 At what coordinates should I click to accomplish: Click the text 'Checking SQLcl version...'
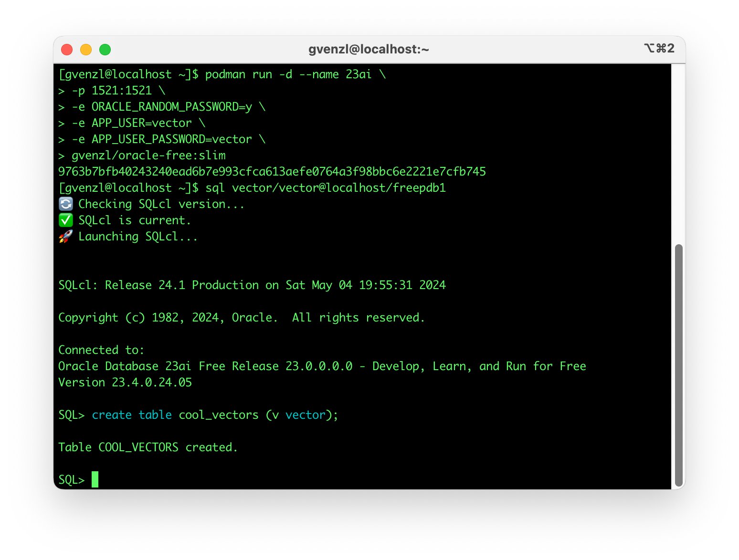[161, 204]
